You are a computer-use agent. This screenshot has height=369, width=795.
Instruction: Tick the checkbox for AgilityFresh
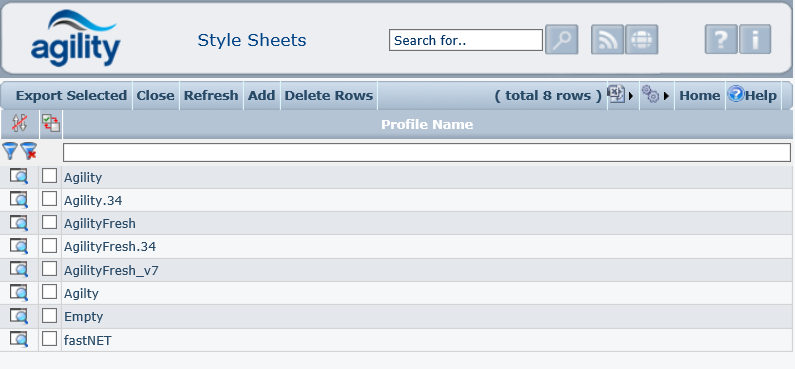[49, 222]
